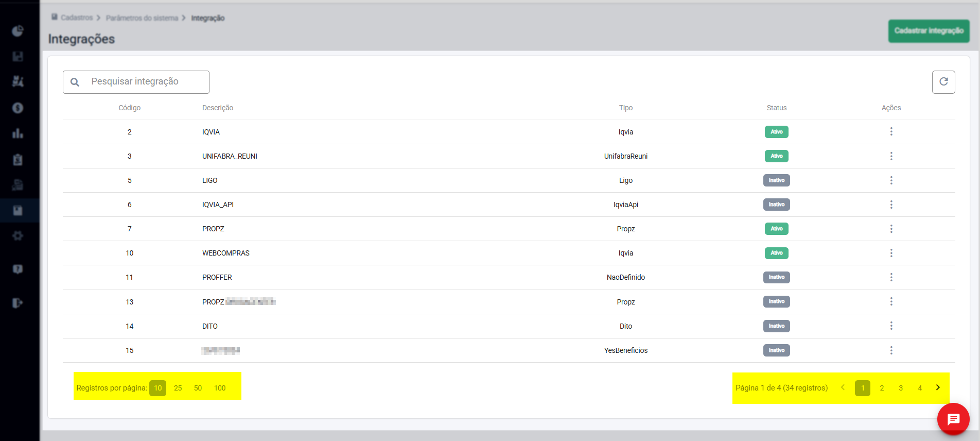Go to page 2 of results
This screenshot has width=980, height=441.
point(882,388)
